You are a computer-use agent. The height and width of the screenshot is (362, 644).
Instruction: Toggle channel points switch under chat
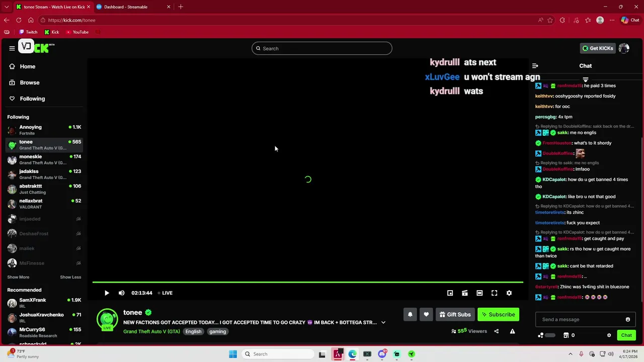click(x=550, y=335)
